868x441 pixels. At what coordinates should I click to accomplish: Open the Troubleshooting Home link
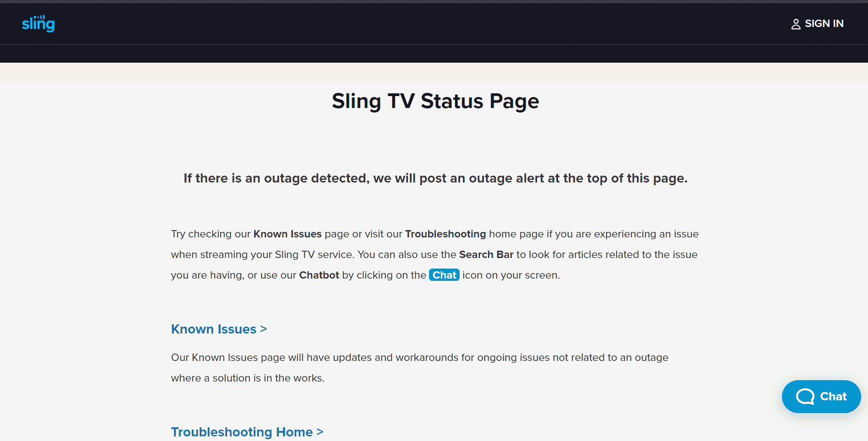click(x=247, y=432)
